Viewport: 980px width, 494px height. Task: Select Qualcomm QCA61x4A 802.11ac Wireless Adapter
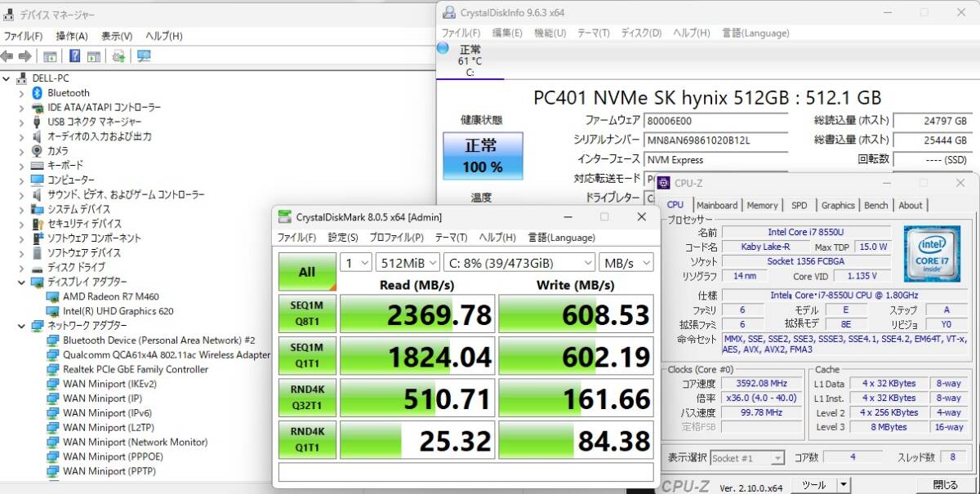tap(167, 354)
